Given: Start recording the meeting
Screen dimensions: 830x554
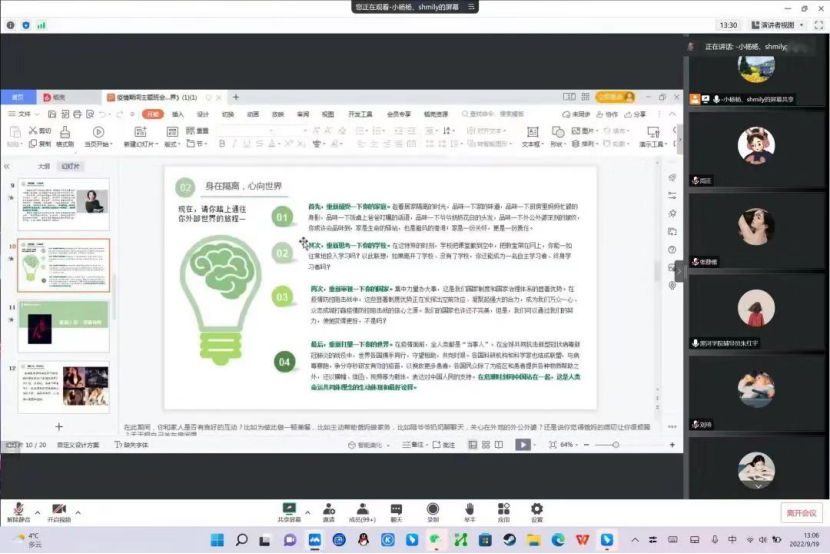Looking at the screenshot, I should pos(433,510).
